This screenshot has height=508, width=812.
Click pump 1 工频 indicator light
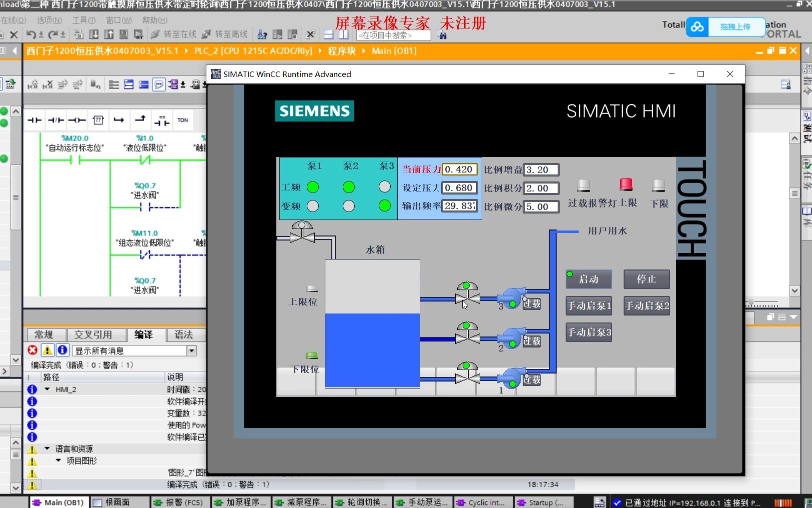(313, 187)
